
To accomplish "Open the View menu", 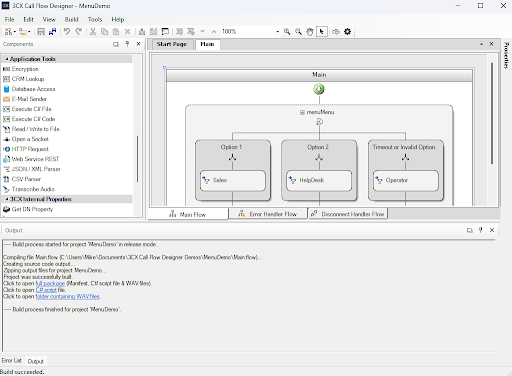I will 49,19.
